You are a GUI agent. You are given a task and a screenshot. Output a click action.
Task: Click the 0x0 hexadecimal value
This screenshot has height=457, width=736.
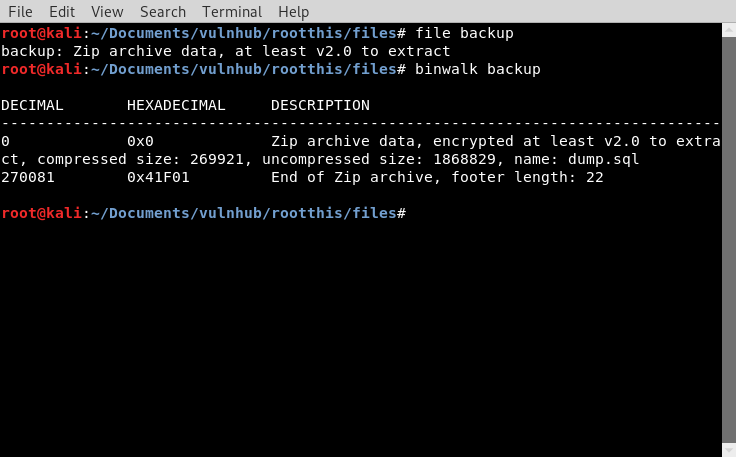(x=140, y=142)
